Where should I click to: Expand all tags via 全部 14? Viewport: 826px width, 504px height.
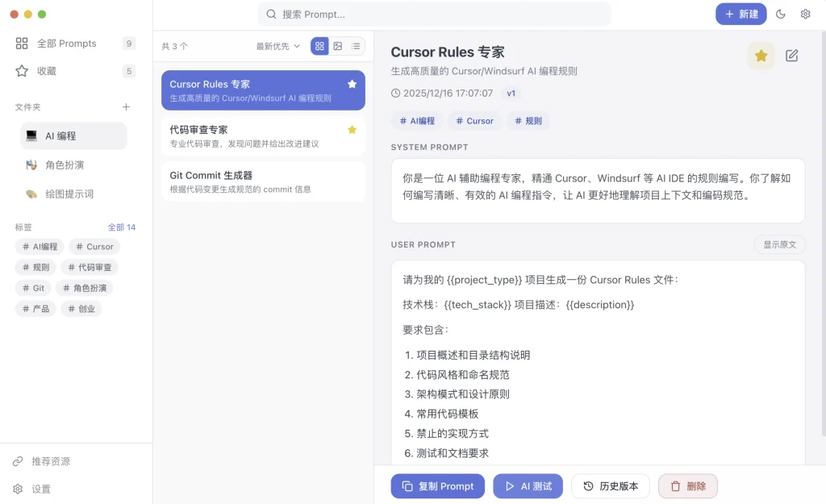[x=122, y=227]
